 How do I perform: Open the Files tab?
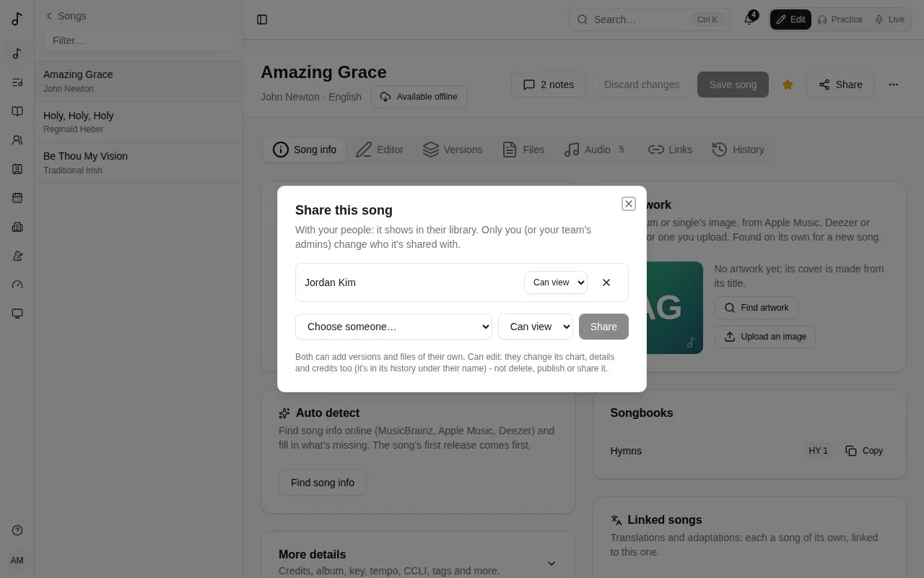tap(523, 150)
